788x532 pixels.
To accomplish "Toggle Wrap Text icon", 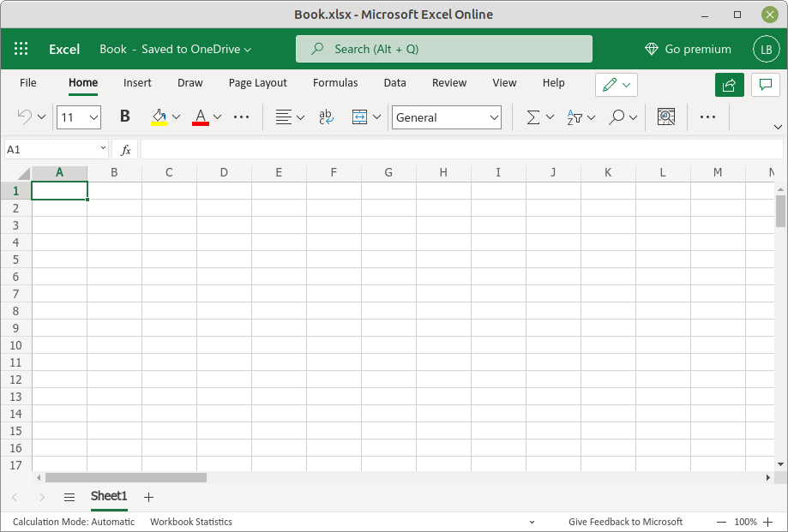I will click(x=326, y=117).
